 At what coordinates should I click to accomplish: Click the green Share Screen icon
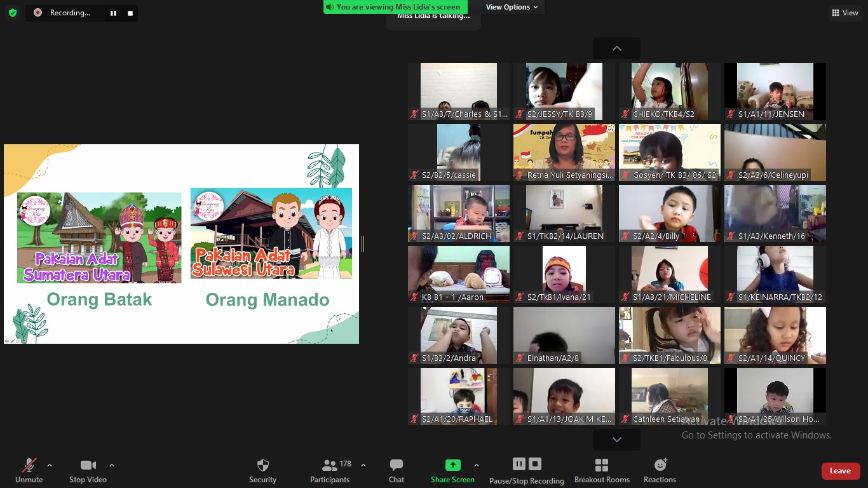click(452, 465)
